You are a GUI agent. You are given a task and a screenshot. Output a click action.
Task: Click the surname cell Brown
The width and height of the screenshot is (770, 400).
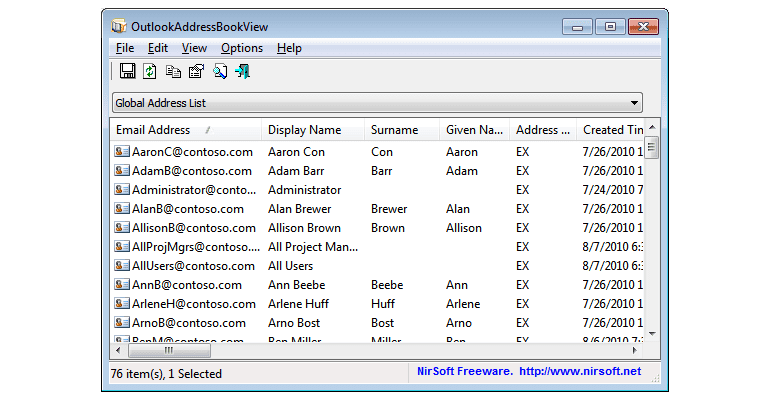[x=387, y=228]
